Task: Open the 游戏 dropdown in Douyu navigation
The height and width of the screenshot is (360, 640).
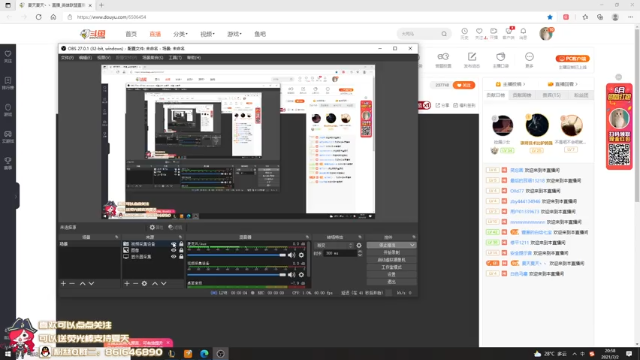Action: coord(234,34)
